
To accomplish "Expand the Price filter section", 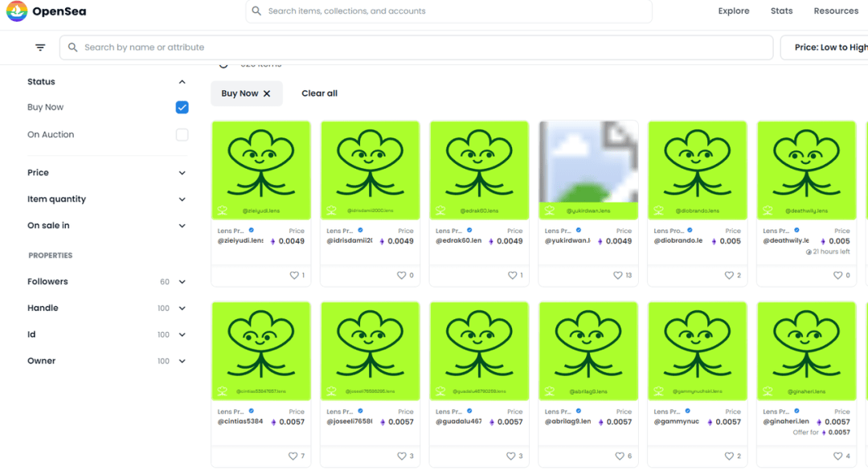I will pyautogui.click(x=182, y=173).
